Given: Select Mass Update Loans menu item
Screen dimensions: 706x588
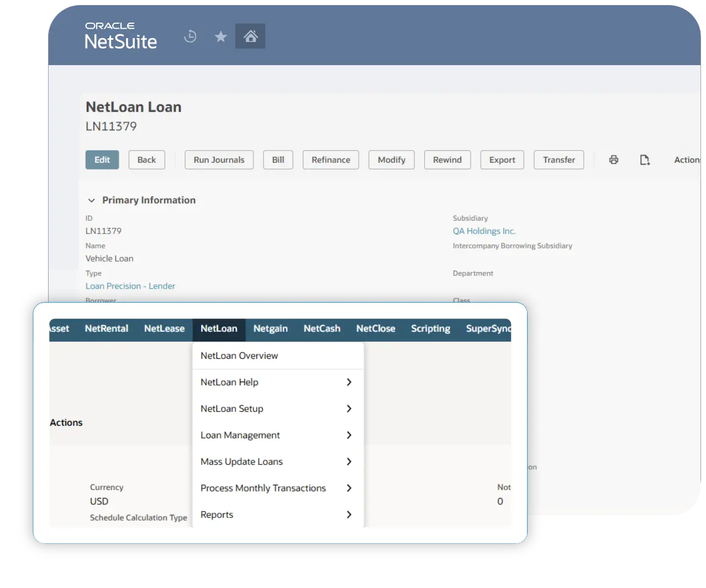Looking at the screenshot, I should tap(278, 462).
